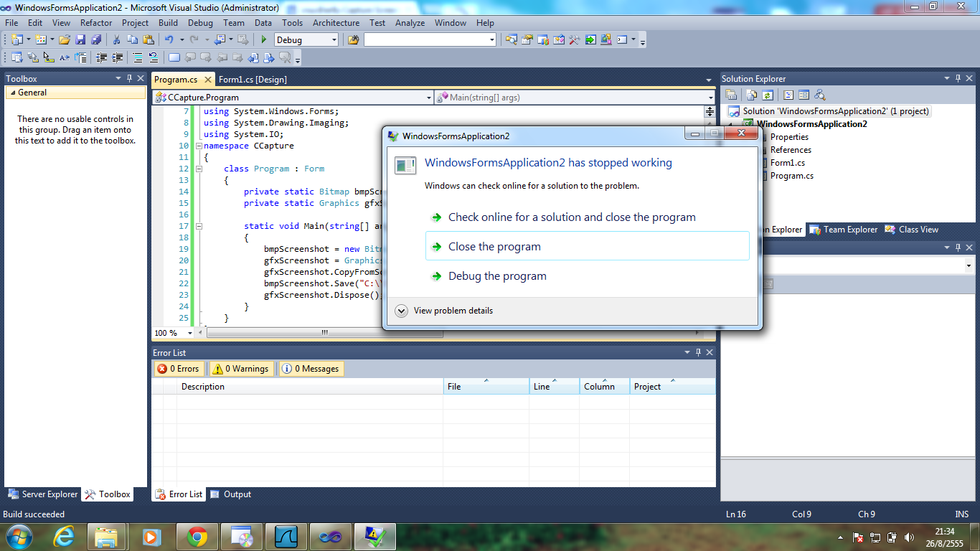Click the Toggle Bookmark toolbar icon

(174, 57)
